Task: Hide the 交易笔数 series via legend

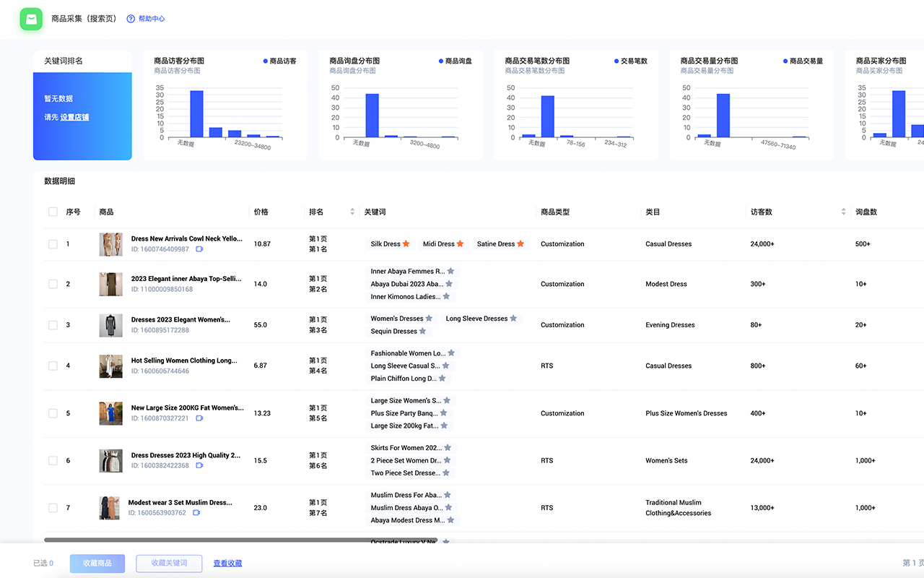Action: click(631, 61)
